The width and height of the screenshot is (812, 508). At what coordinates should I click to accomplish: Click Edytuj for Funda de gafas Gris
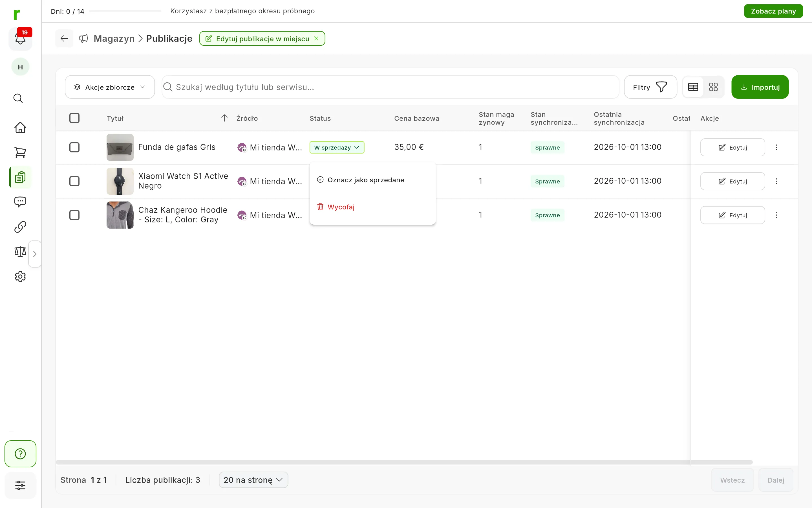point(732,147)
